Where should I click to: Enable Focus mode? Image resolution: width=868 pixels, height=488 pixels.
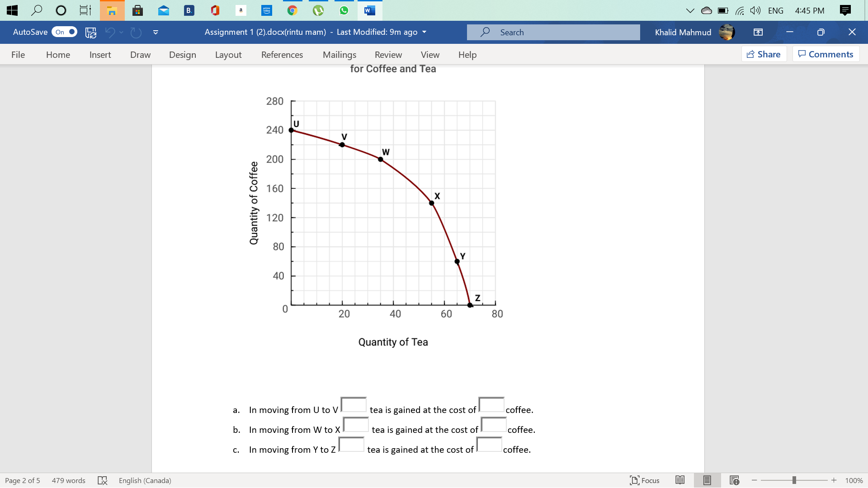[644, 480]
